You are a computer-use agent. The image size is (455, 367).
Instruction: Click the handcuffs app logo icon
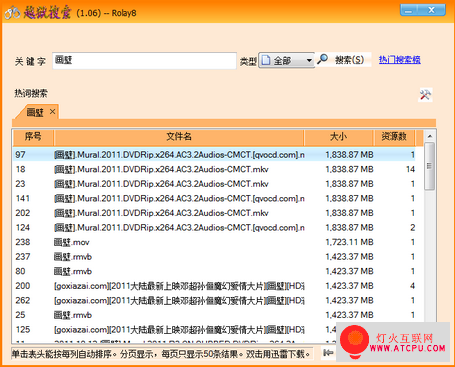pos(12,13)
